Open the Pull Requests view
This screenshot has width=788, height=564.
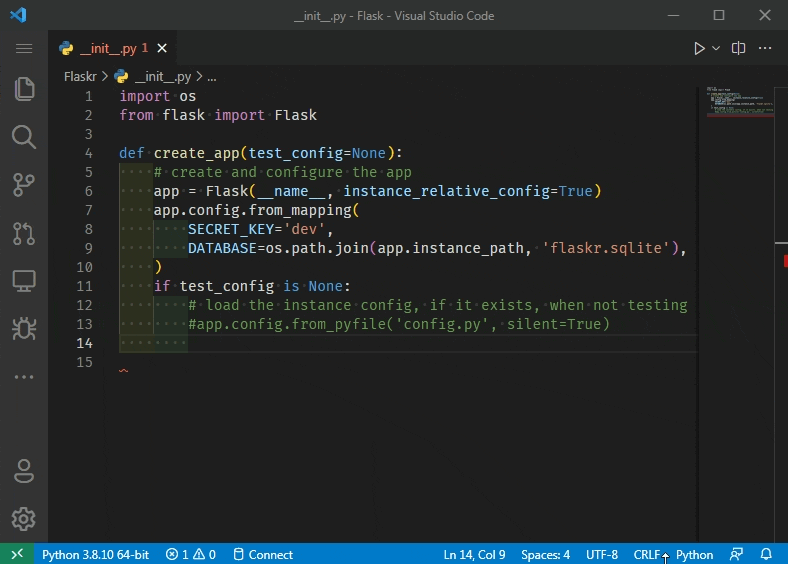click(x=24, y=233)
